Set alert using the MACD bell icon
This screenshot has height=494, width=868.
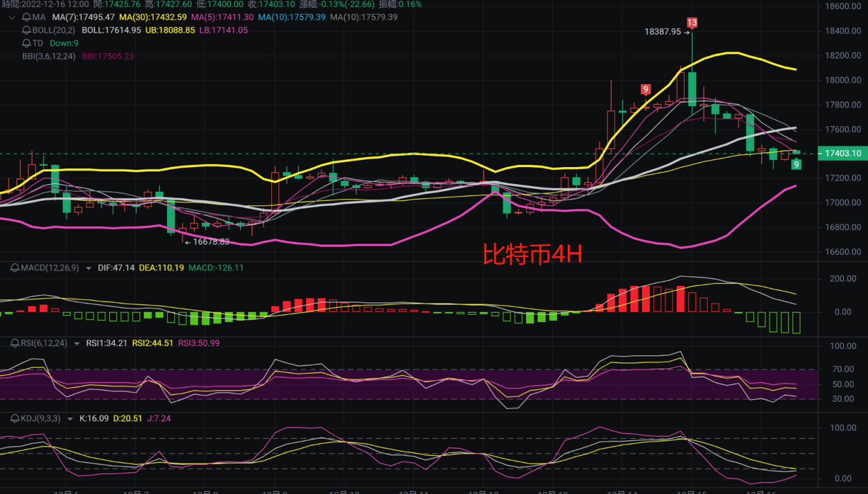[x=15, y=267]
